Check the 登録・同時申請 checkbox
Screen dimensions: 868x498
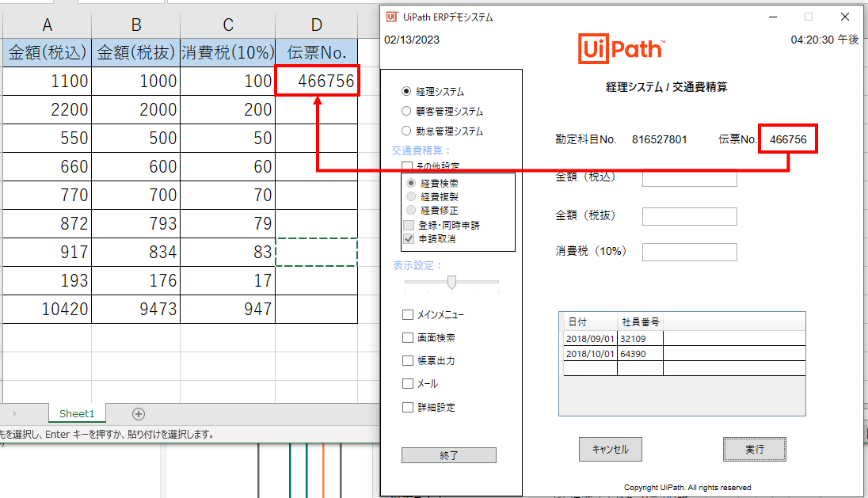point(409,225)
